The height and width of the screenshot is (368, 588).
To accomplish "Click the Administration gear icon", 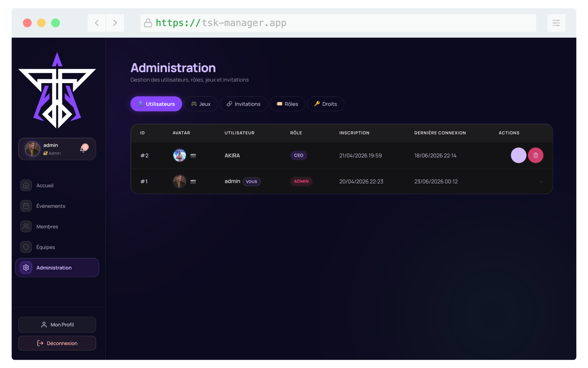I will (x=26, y=268).
